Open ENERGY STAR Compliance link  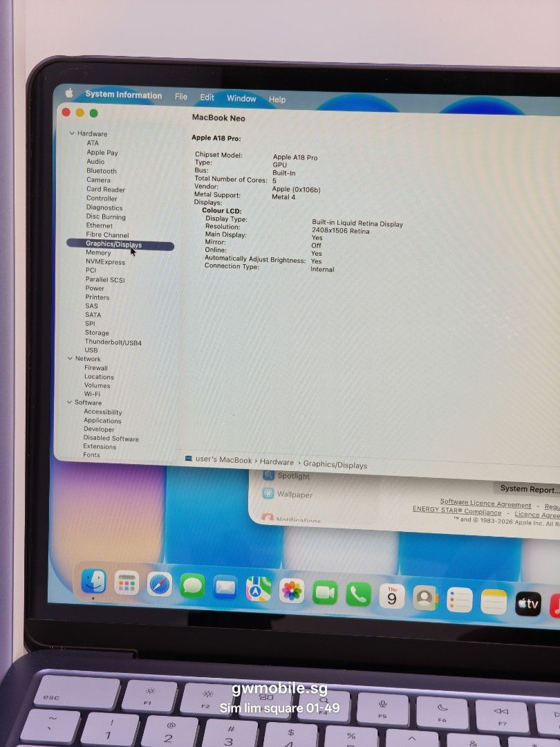(457, 510)
